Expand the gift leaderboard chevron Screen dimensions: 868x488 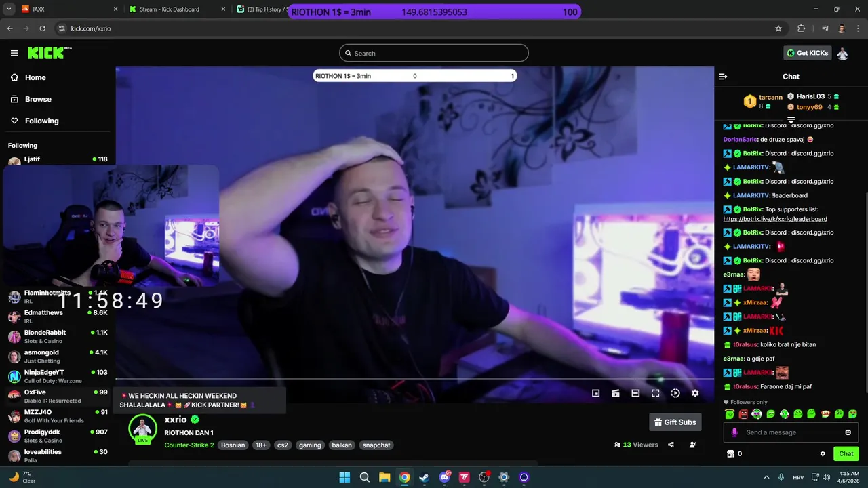click(x=791, y=120)
